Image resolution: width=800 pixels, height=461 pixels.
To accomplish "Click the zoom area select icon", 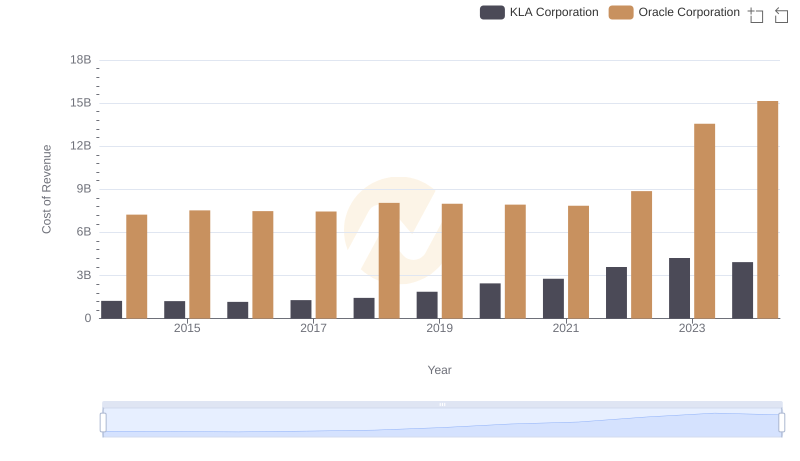I will [x=756, y=15].
